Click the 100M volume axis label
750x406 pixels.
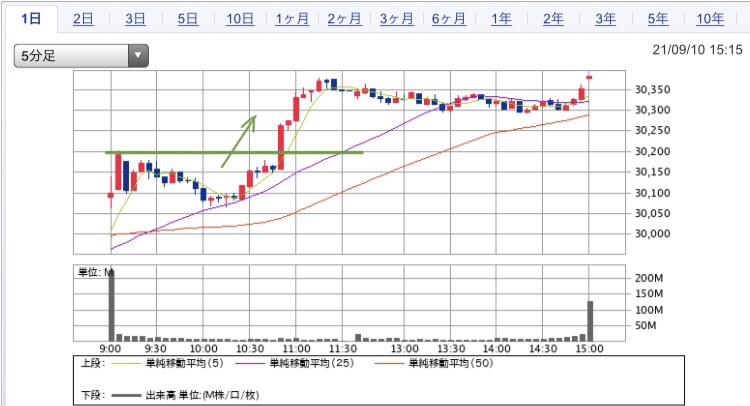click(649, 310)
